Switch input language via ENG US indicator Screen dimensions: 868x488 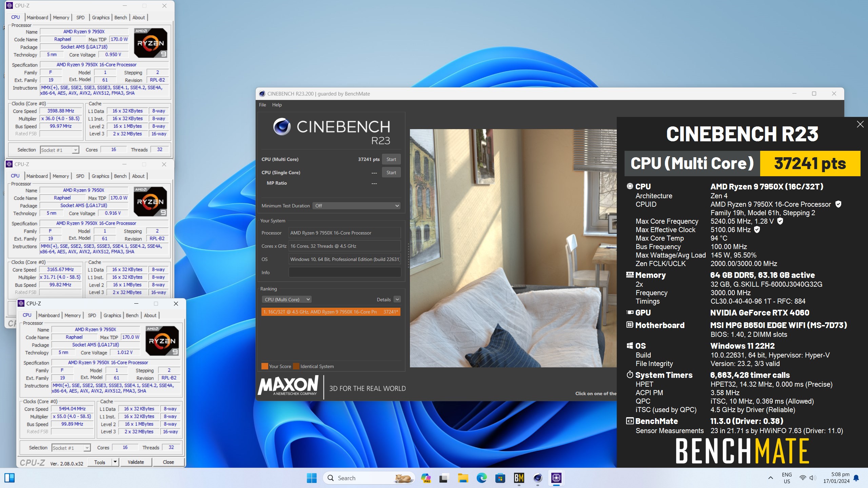click(787, 478)
